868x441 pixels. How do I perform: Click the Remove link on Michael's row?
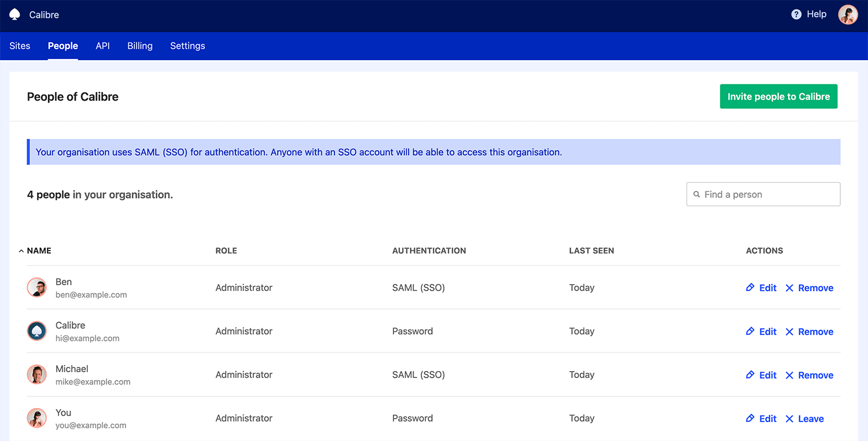[x=815, y=374]
